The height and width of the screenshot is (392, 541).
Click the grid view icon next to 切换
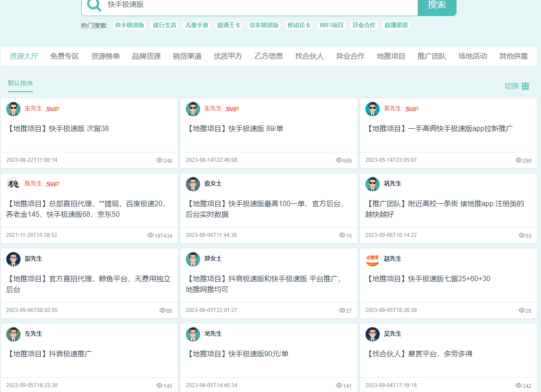(x=525, y=86)
